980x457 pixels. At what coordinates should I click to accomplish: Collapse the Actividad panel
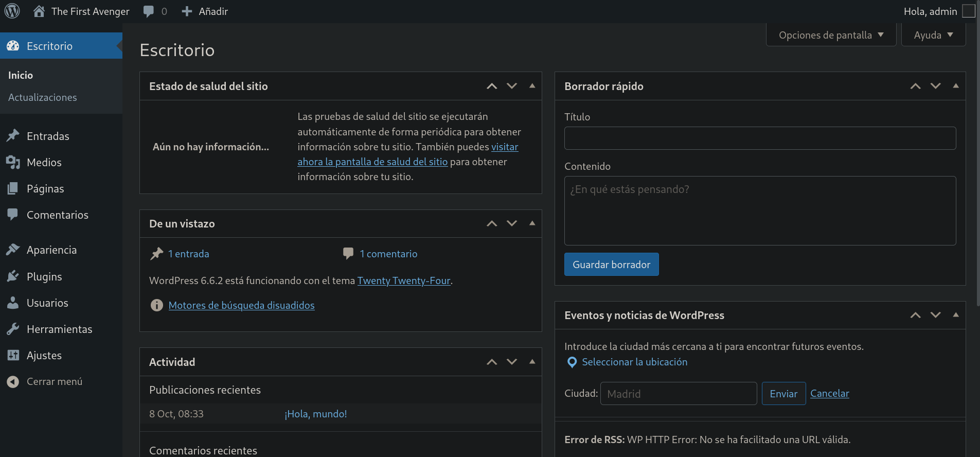tap(532, 362)
